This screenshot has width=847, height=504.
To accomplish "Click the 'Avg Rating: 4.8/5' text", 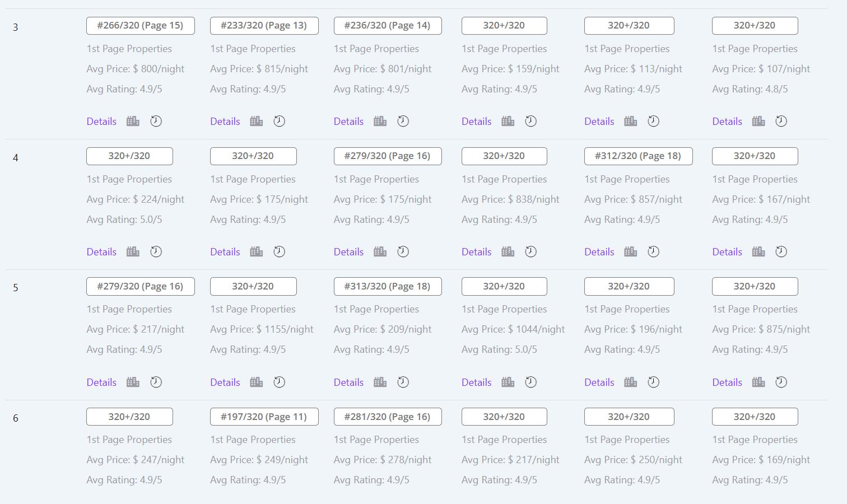I will coord(750,89).
